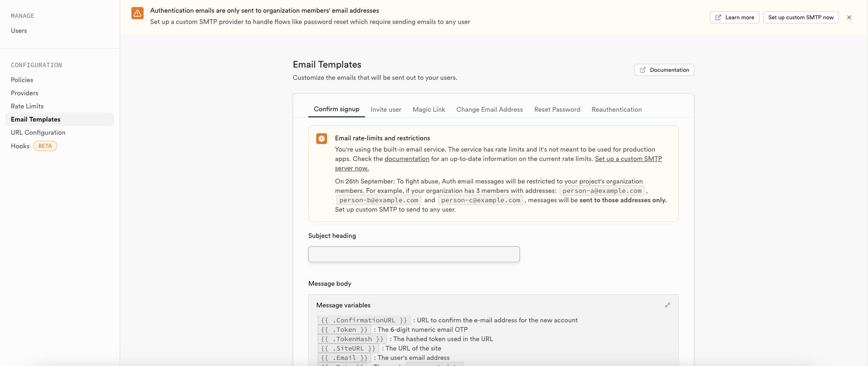Click Set up custom SMTP now button
868x366 pixels.
click(800, 17)
